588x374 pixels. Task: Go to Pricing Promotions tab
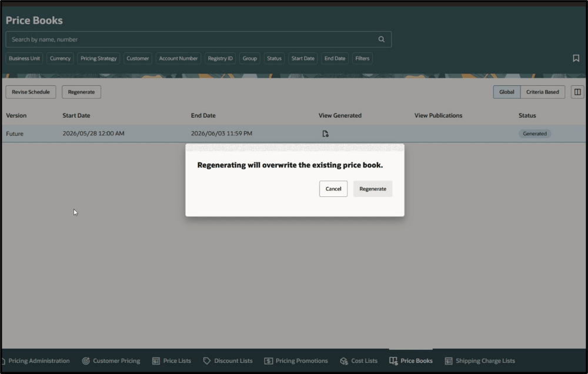coord(302,361)
